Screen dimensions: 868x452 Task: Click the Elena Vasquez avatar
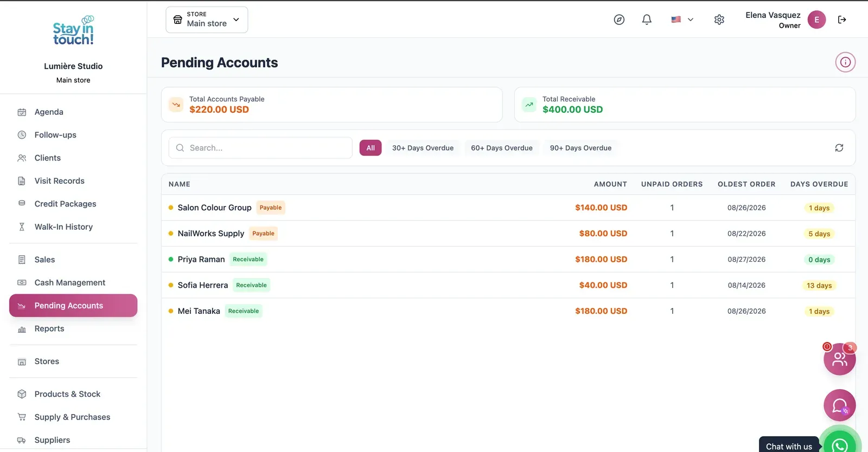tap(816, 20)
